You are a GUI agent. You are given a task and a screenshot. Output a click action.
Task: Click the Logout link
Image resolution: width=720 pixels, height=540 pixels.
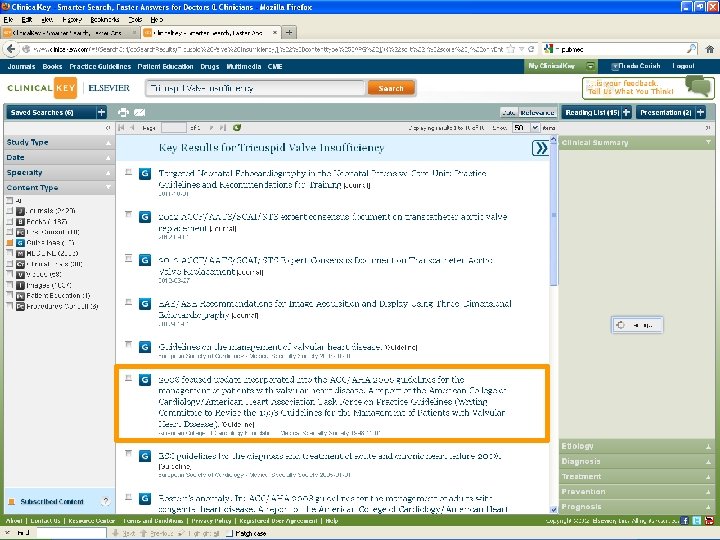(x=683, y=66)
